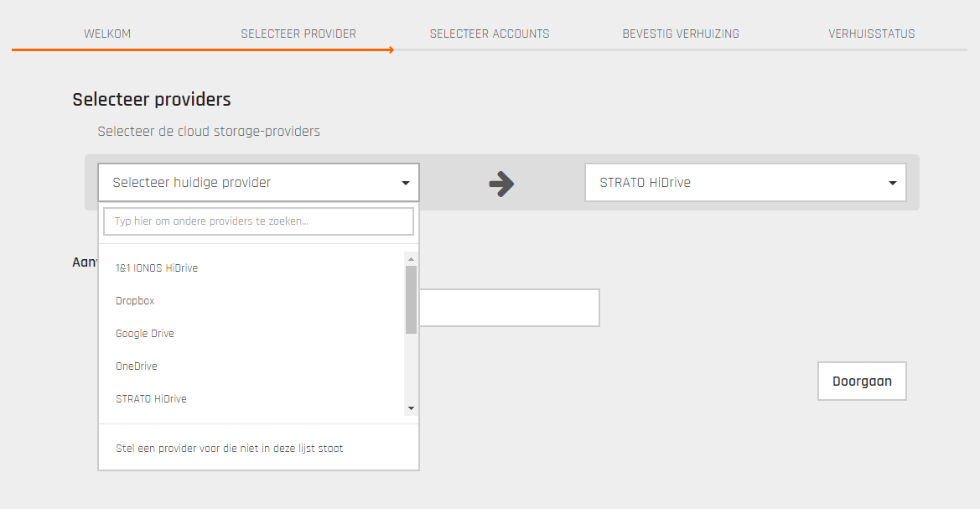Choose STRATO HiDrive in the dropdown list

coord(151,399)
